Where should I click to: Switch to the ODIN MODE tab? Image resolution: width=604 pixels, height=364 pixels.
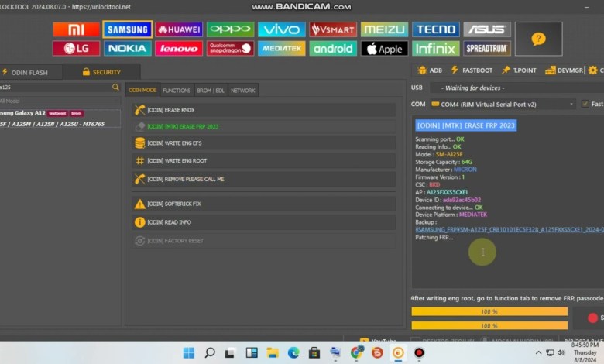(x=142, y=90)
